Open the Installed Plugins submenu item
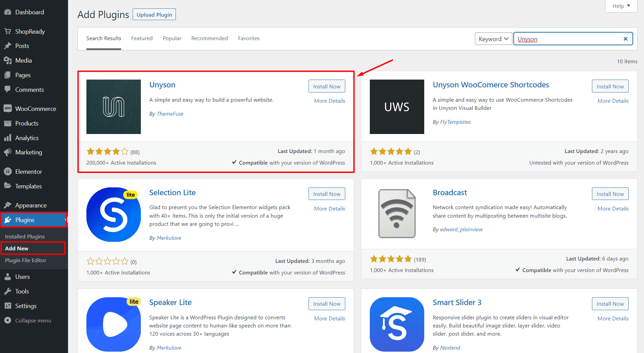 coord(25,236)
